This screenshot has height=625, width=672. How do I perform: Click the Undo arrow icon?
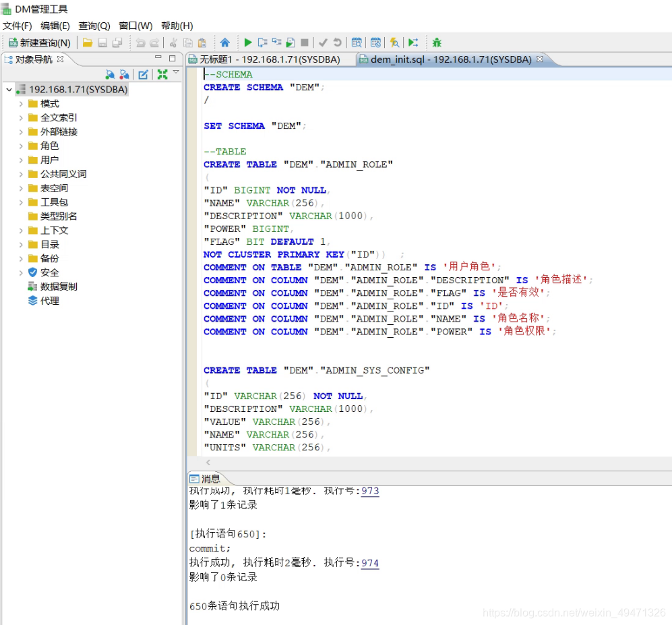[x=140, y=42]
